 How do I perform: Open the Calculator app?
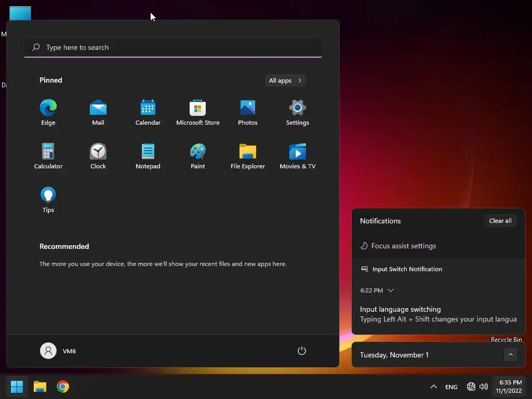[48, 156]
